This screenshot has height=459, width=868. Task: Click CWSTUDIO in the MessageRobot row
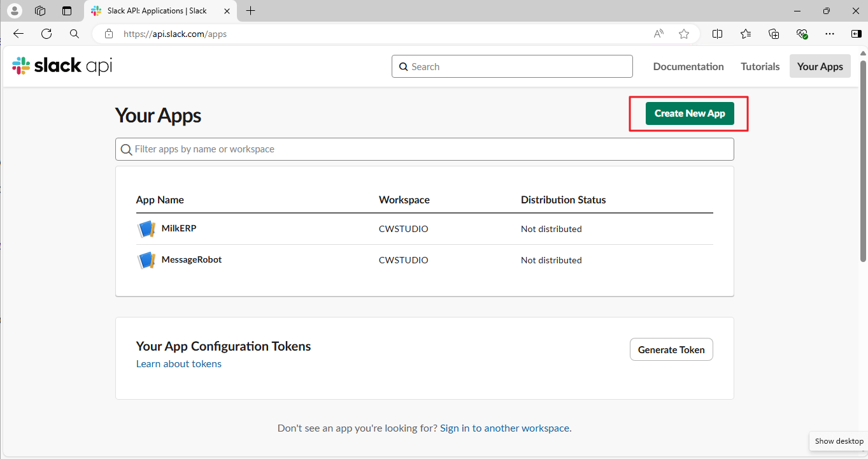(x=403, y=260)
